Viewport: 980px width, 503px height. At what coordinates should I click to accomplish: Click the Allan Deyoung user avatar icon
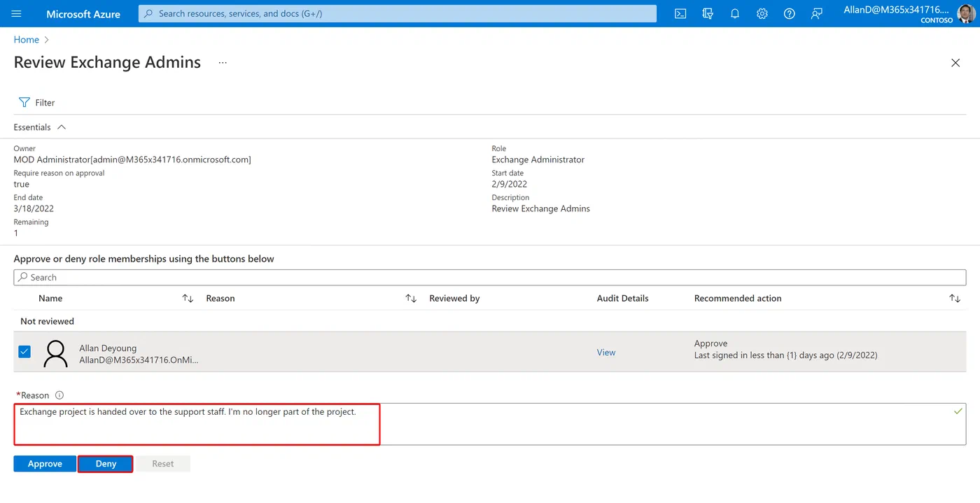(x=55, y=353)
